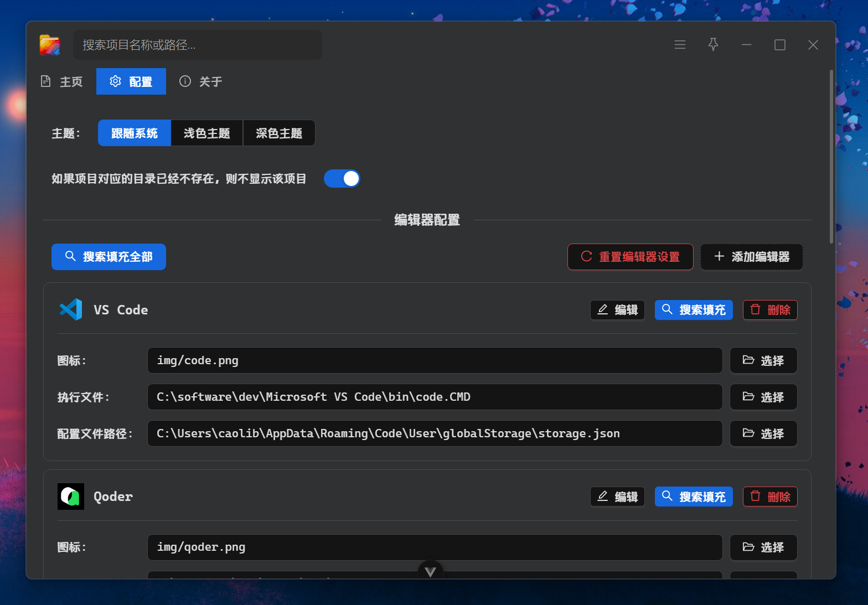Select the 深色主题 dark theme option
The image size is (868, 605).
279,133
